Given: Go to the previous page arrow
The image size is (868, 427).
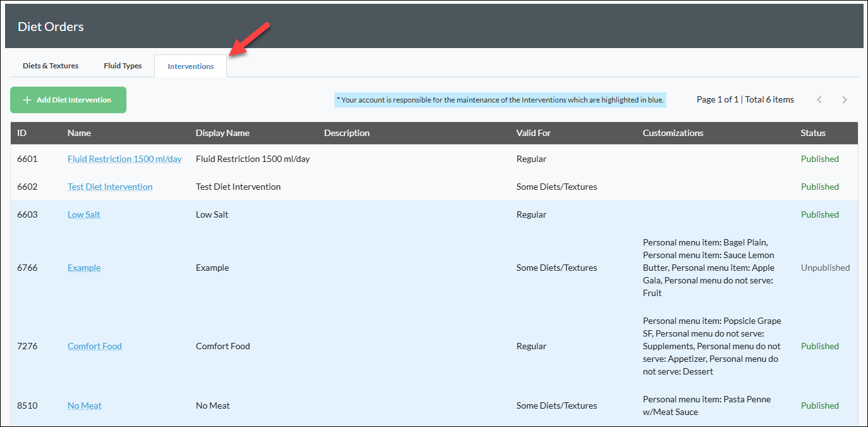Looking at the screenshot, I should point(819,100).
